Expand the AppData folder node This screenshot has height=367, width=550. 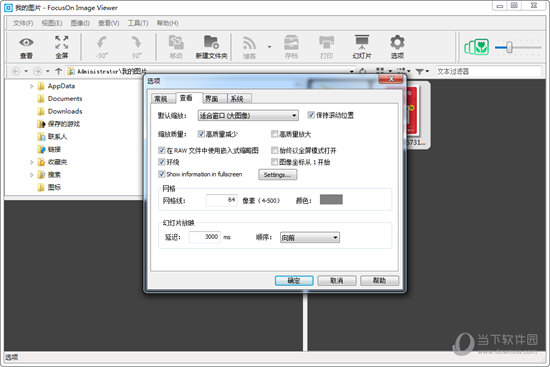(x=32, y=86)
